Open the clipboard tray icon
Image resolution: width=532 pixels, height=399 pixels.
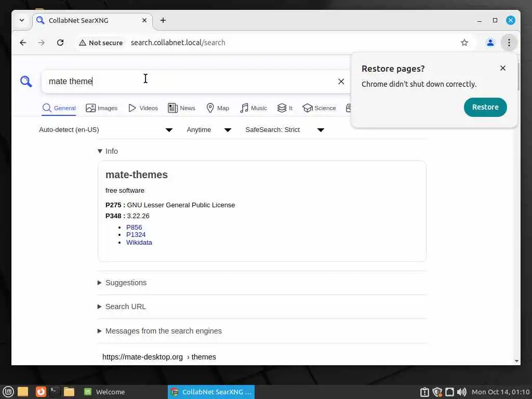[x=424, y=392]
